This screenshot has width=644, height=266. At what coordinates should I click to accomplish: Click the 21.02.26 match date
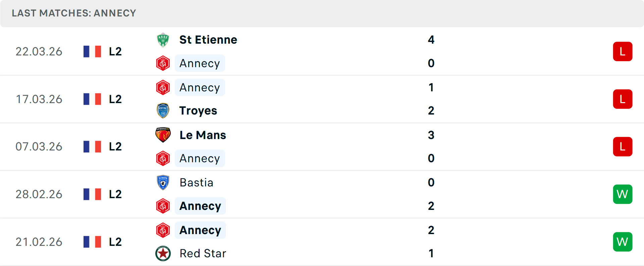coord(39,242)
